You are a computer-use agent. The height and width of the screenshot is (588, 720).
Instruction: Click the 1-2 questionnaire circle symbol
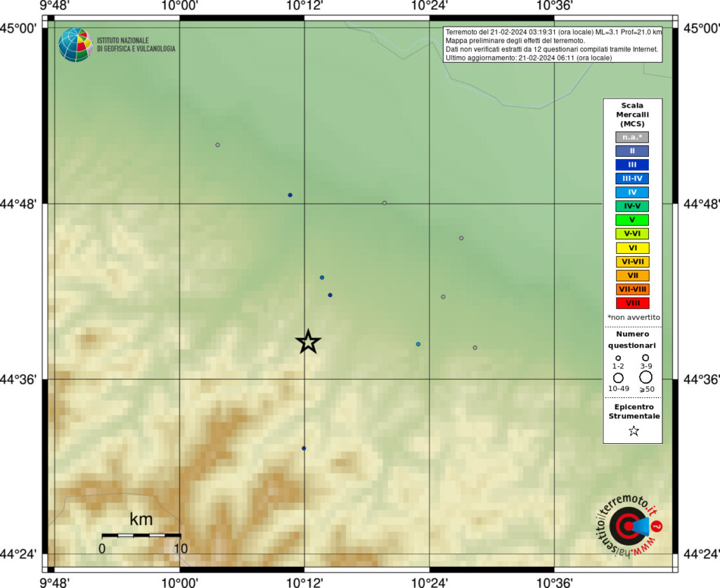pyautogui.click(x=618, y=358)
